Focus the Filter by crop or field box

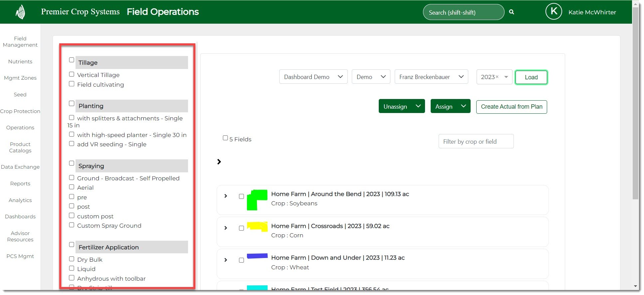(476, 141)
